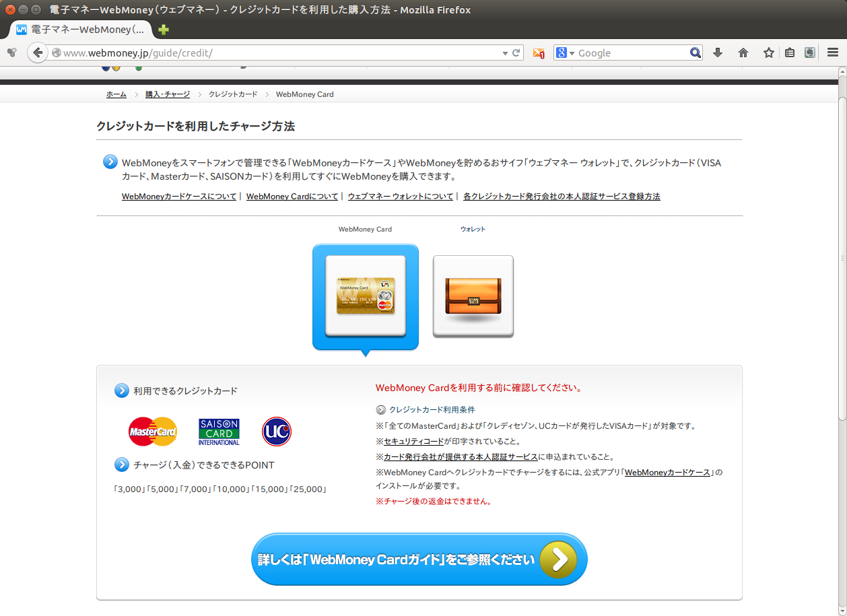This screenshot has width=847, height=616.
Task: Click the MasterCard logo
Action: click(x=153, y=432)
